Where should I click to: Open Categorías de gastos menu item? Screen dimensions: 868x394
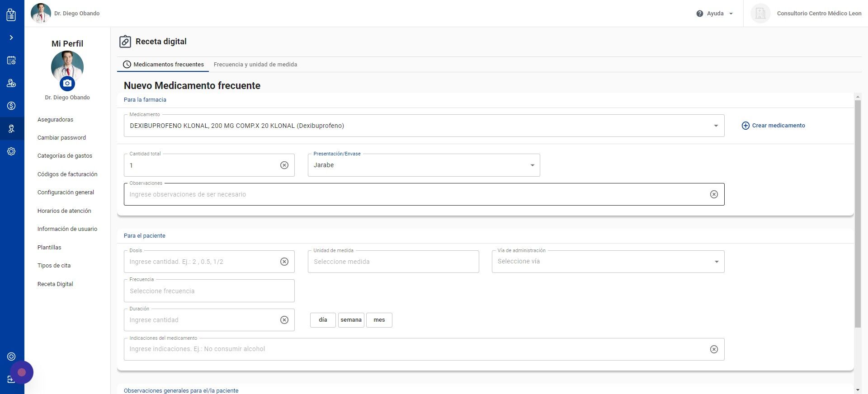click(65, 156)
